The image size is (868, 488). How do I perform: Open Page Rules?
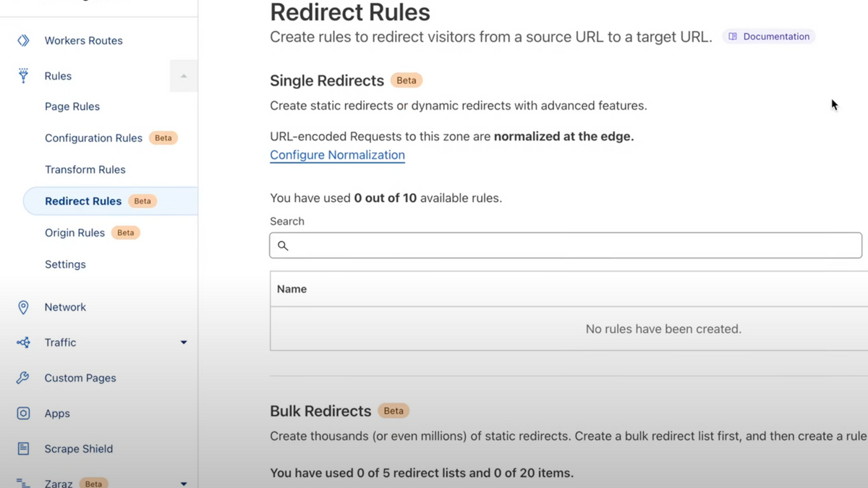pyautogui.click(x=72, y=106)
